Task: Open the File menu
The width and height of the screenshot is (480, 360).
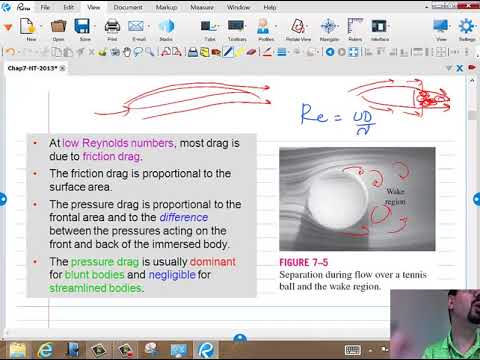Action: (45, 7)
